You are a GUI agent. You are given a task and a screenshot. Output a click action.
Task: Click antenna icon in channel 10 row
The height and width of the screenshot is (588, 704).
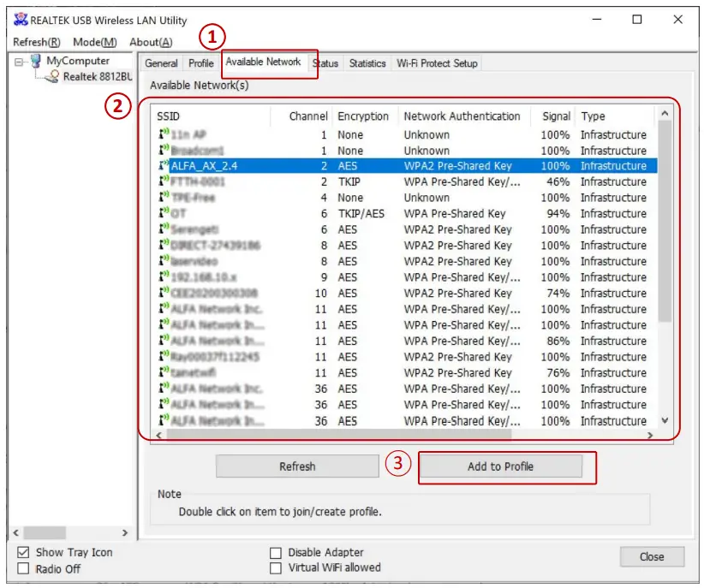(164, 293)
